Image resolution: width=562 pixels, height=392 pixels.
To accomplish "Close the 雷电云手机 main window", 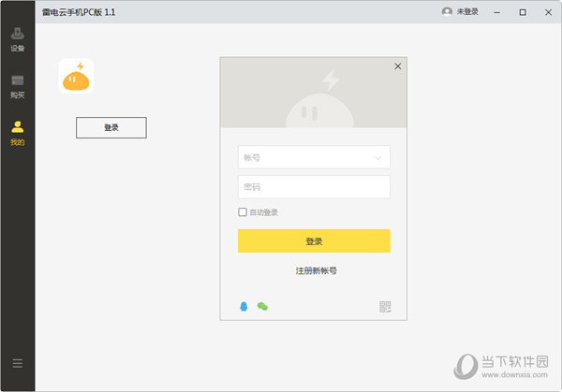I will (548, 12).
